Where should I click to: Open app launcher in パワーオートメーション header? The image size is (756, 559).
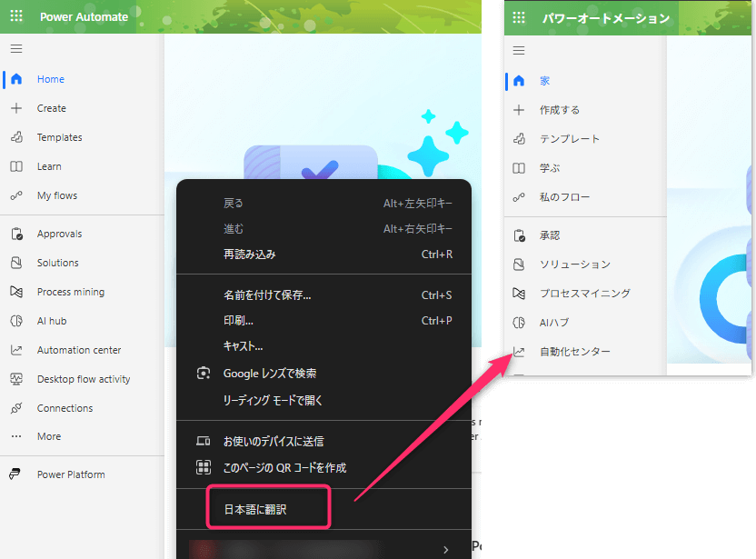pos(519,18)
